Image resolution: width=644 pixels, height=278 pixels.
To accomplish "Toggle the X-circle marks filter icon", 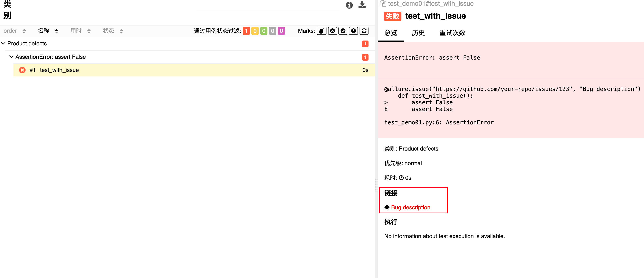I will 332,31.
